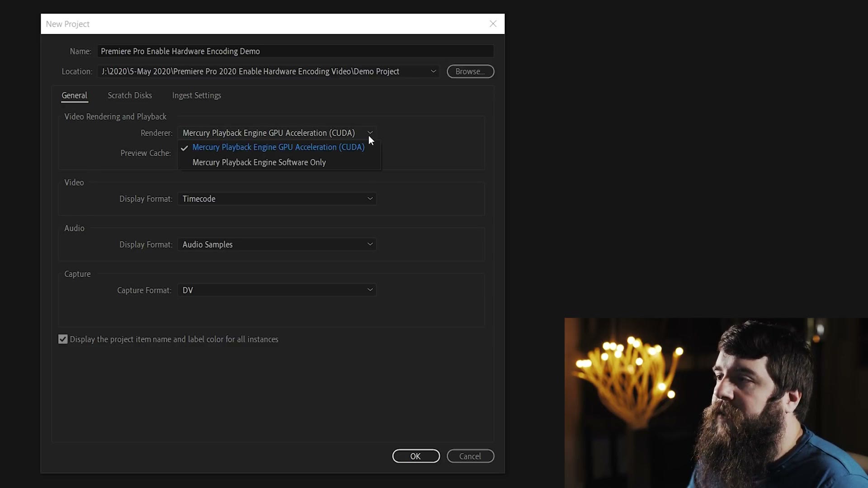This screenshot has width=868, height=488.
Task: Click the New Project title bar
Action: pyautogui.click(x=273, y=24)
